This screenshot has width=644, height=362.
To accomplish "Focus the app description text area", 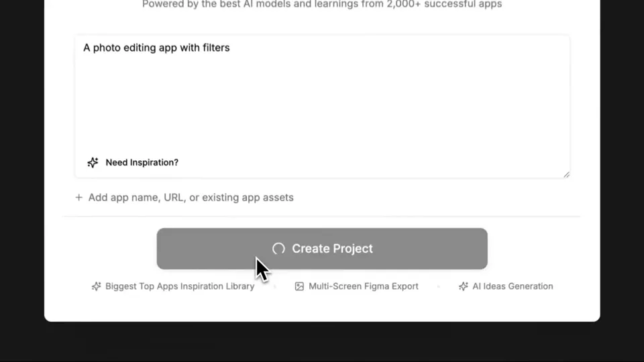I will click(x=322, y=107).
